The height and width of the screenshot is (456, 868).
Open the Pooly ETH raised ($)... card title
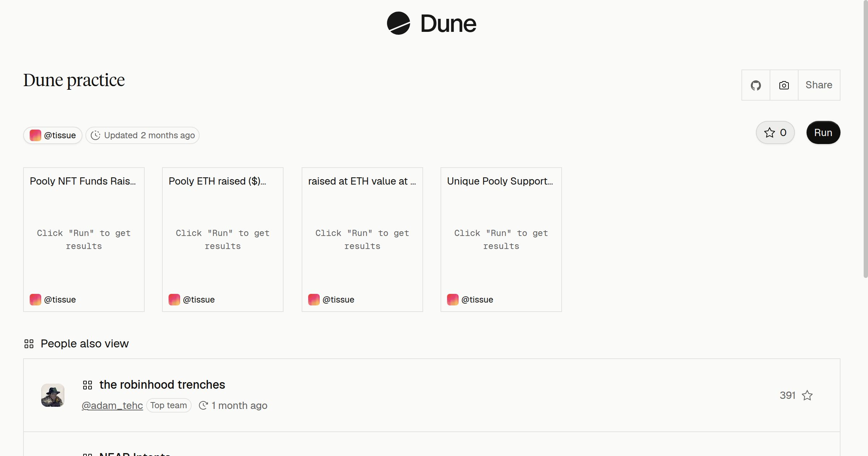pos(217,181)
